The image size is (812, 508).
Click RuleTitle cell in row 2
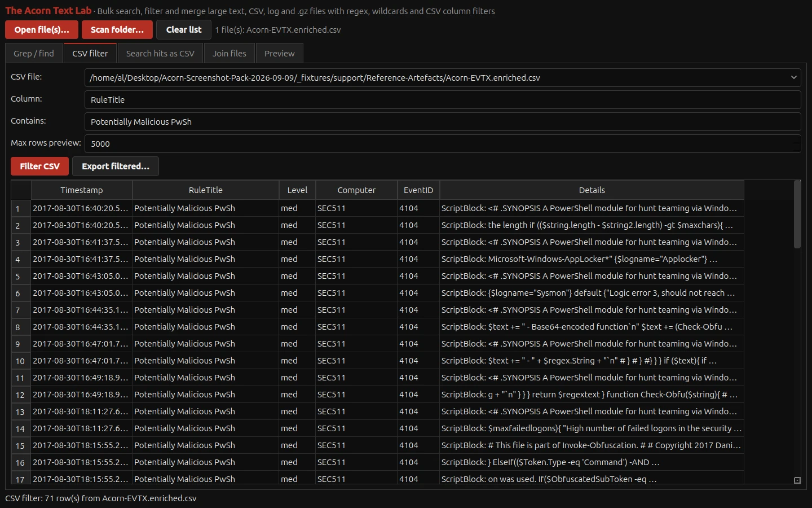click(206, 225)
